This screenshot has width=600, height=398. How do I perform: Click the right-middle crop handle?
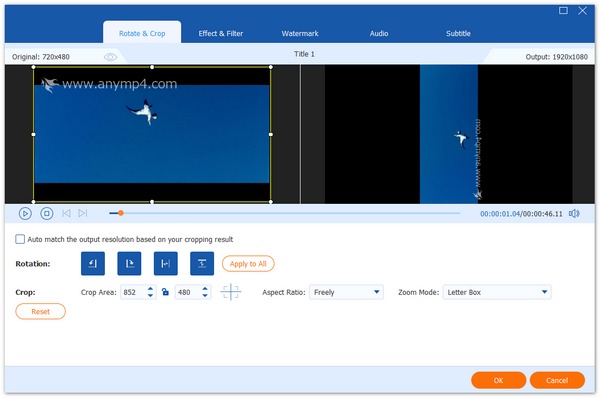(271, 134)
